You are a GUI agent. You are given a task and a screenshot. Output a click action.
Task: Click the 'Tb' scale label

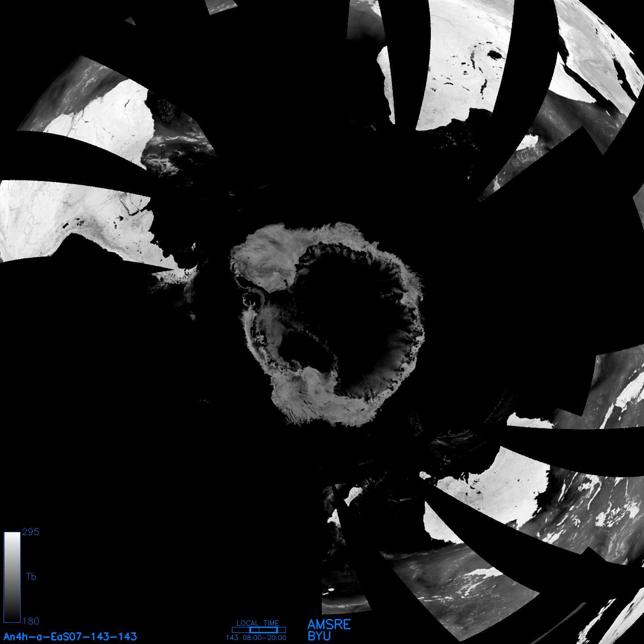(31, 577)
